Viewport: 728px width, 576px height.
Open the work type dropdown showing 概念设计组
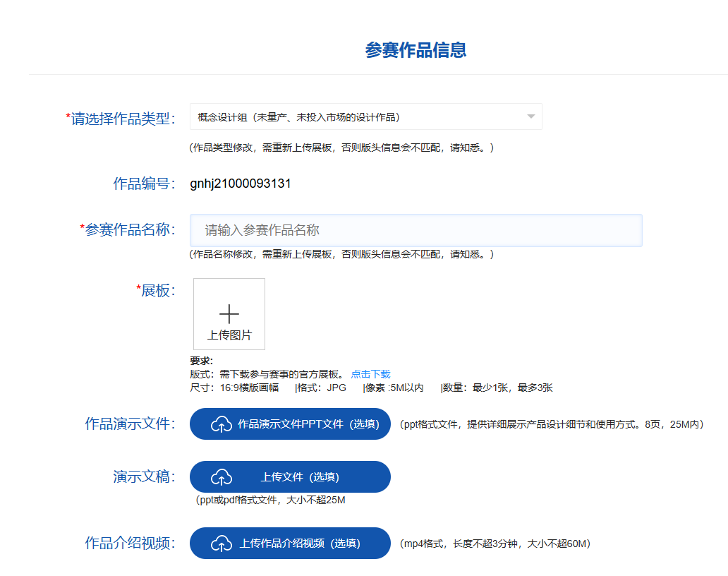pos(365,116)
